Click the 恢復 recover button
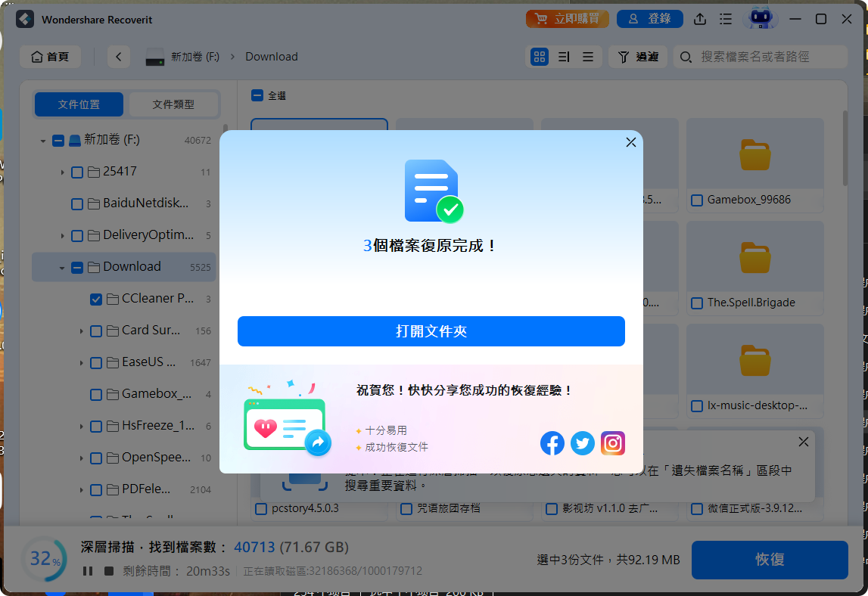Screen dimensions: 868x596 click(770, 560)
